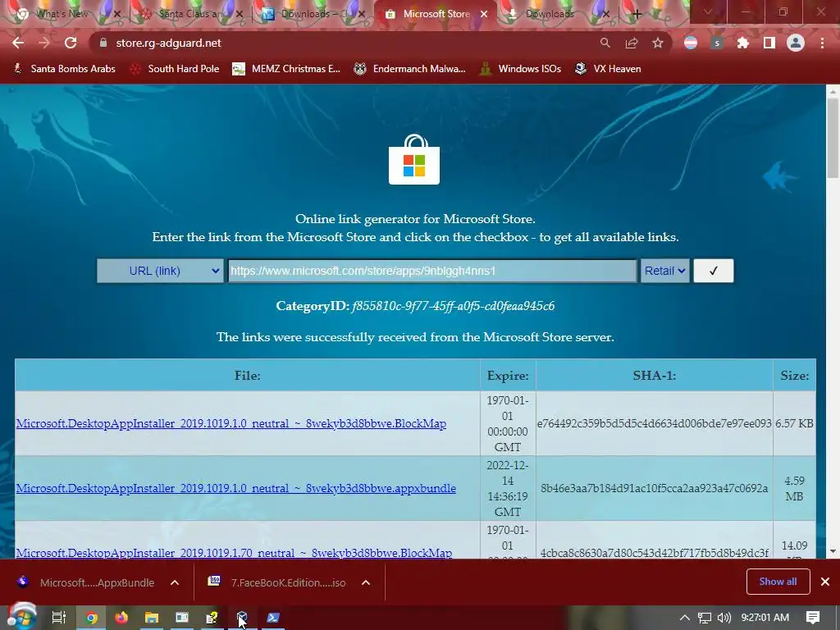840x630 pixels.
Task: Select the SHA-1 hash starting e764492c
Action: [x=654, y=423]
